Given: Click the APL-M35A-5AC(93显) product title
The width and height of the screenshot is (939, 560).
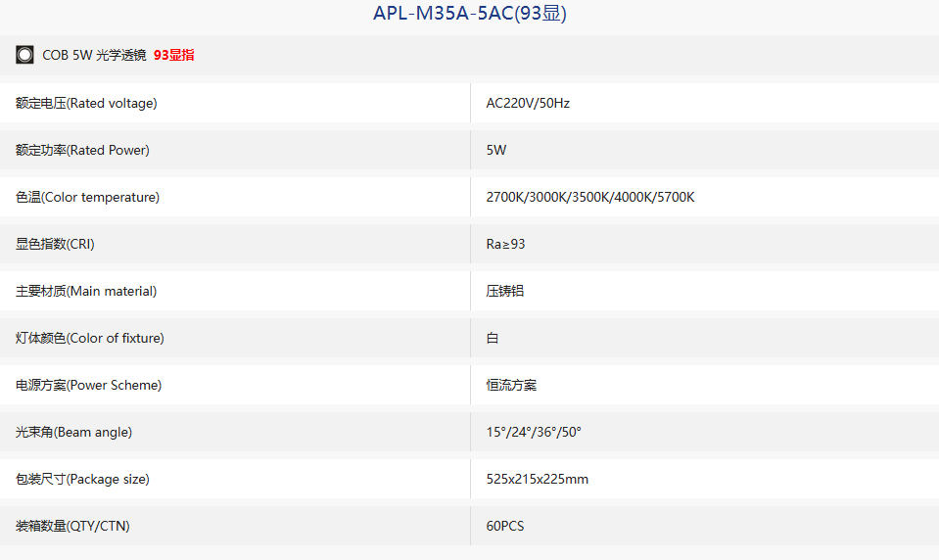Looking at the screenshot, I should click(470, 13).
